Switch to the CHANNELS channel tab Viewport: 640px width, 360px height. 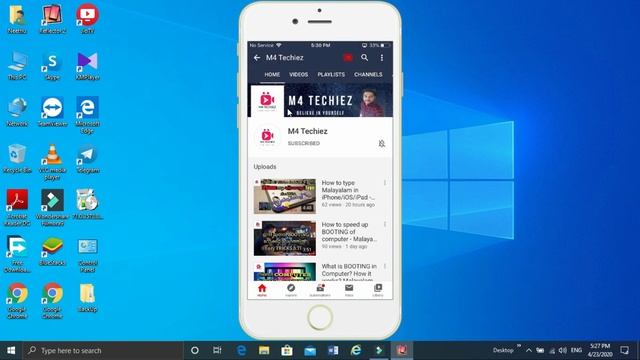click(x=368, y=75)
